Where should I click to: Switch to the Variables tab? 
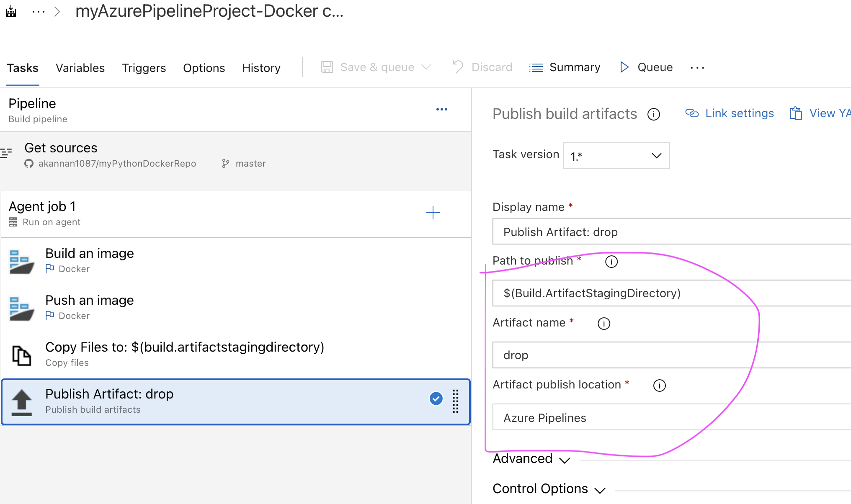point(80,68)
